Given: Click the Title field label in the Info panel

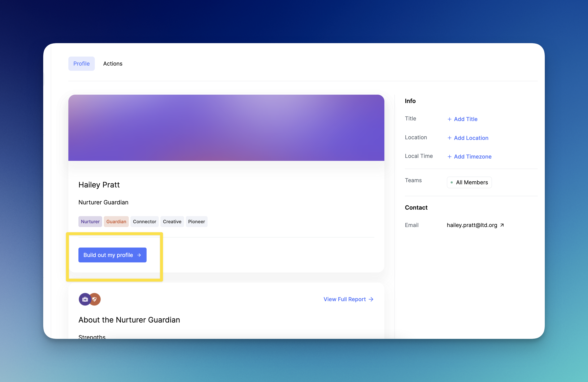Looking at the screenshot, I should tap(410, 119).
